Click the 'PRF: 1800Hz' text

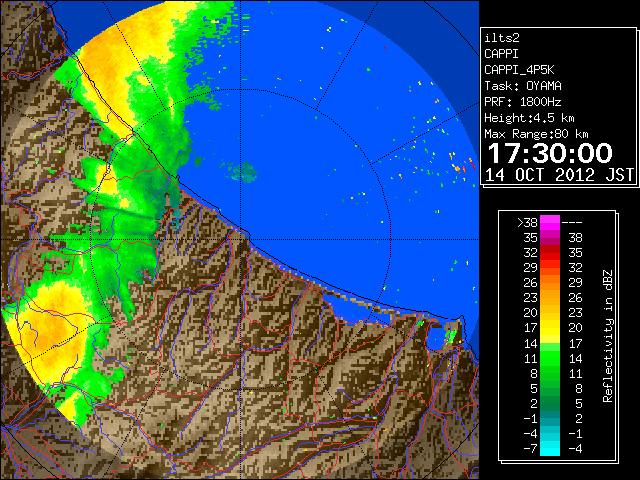523,102
